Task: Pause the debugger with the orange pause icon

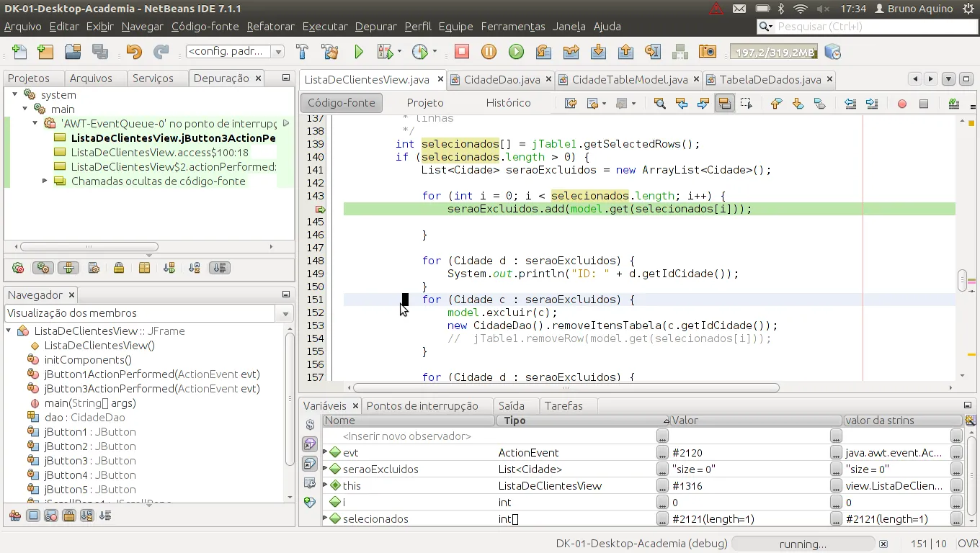Action: tap(489, 52)
